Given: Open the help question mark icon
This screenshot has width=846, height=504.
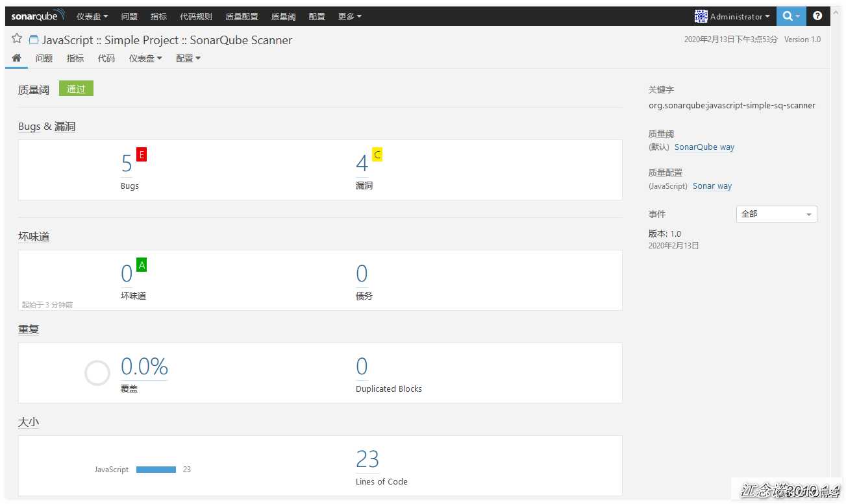Looking at the screenshot, I should pyautogui.click(x=817, y=16).
